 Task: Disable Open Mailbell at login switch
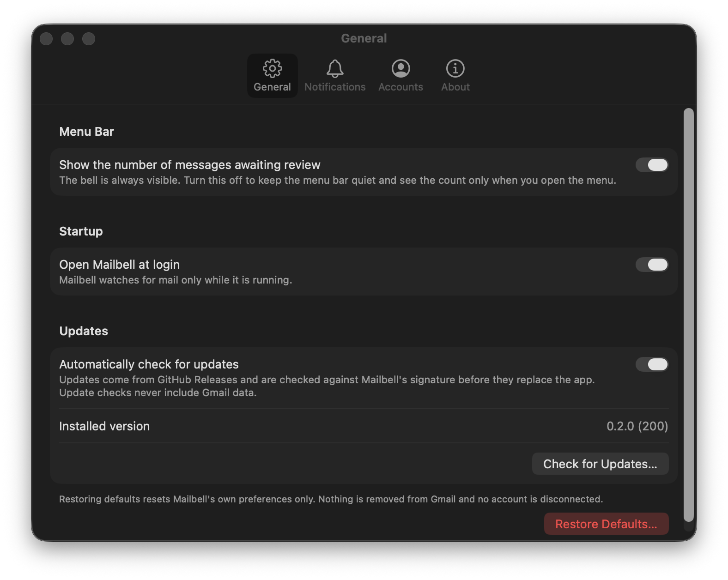click(x=652, y=265)
